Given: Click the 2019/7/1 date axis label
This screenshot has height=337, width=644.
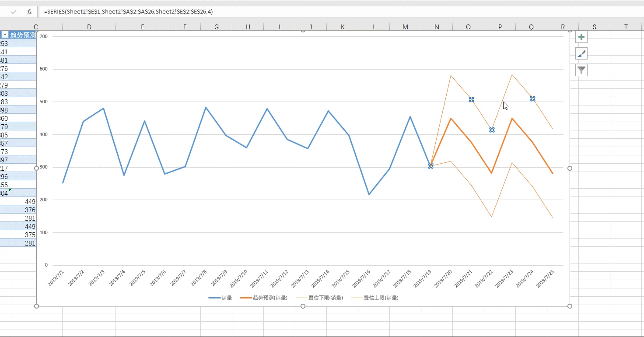Looking at the screenshot, I should [56, 278].
